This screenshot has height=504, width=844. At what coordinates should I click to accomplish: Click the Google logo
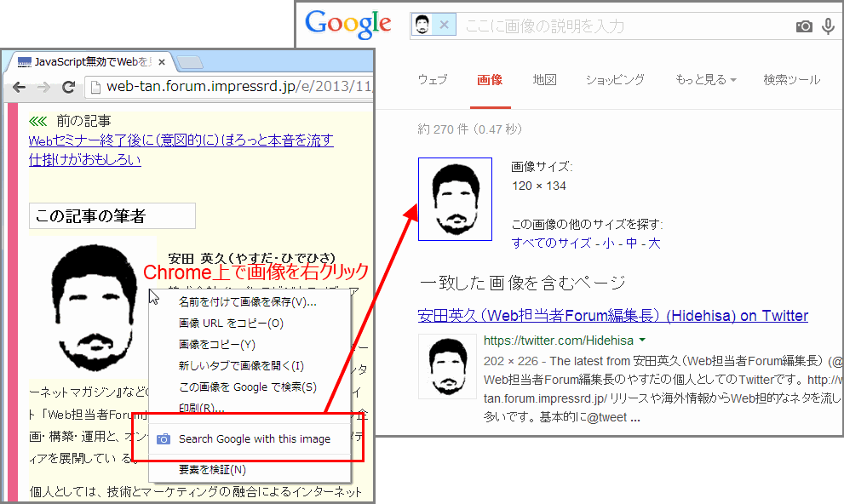[347, 24]
